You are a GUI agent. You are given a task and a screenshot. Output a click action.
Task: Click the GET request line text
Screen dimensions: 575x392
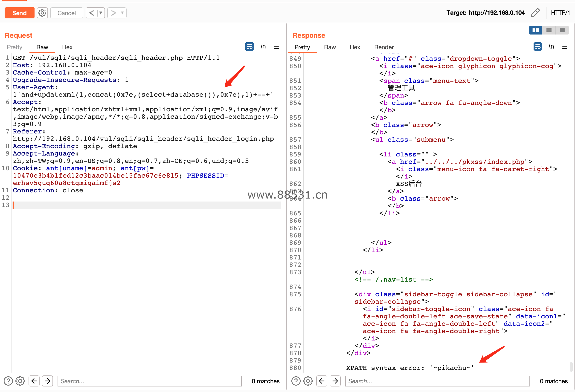pyautogui.click(x=116, y=58)
